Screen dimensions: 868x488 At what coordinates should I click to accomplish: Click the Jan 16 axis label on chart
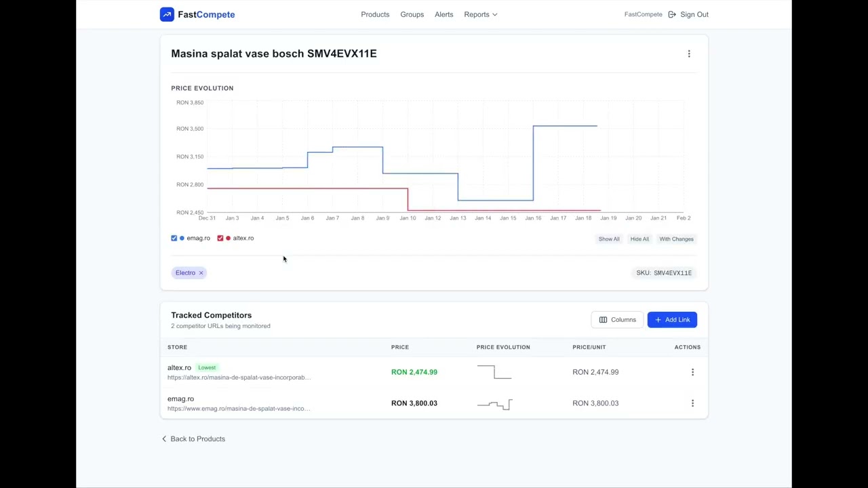click(533, 218)
